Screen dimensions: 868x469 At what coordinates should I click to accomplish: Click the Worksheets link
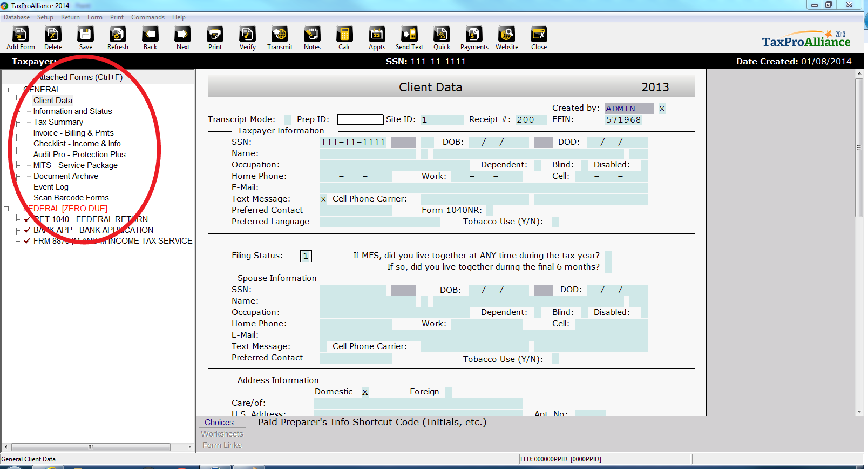point(222,434)
